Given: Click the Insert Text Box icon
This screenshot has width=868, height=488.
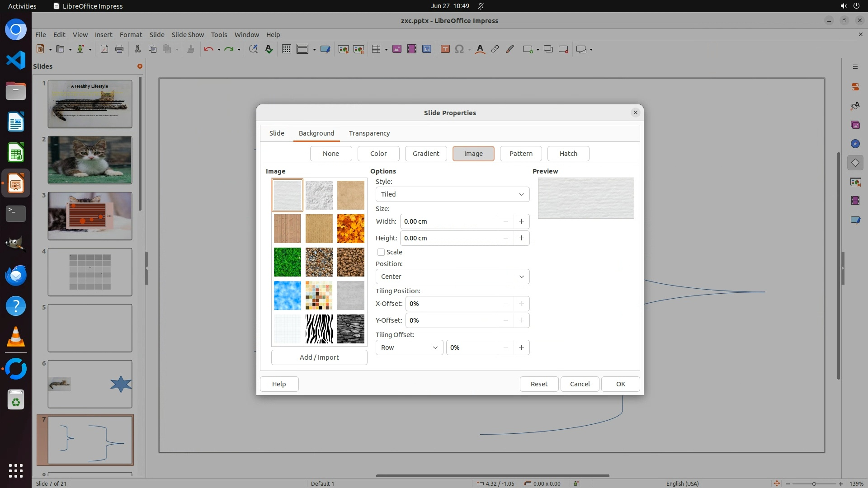Looking at the screenshot, I should pos(445,49).
